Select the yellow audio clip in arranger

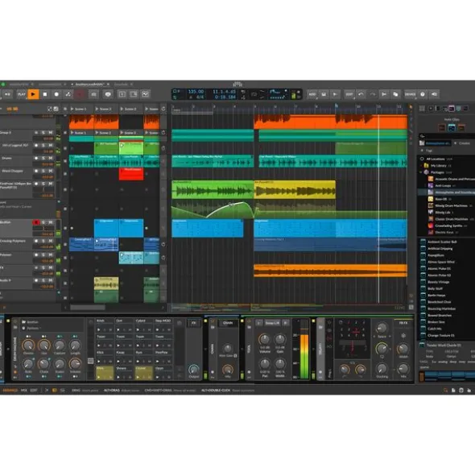tap(295, 190)
